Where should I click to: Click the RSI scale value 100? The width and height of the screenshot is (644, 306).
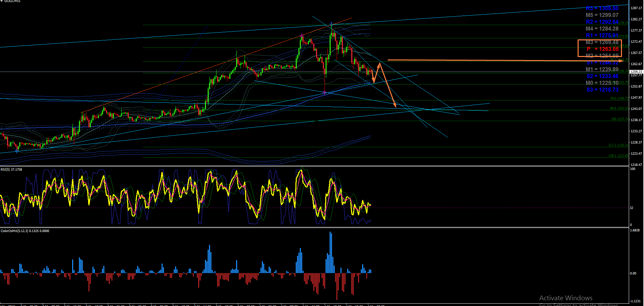pos(632,169)
